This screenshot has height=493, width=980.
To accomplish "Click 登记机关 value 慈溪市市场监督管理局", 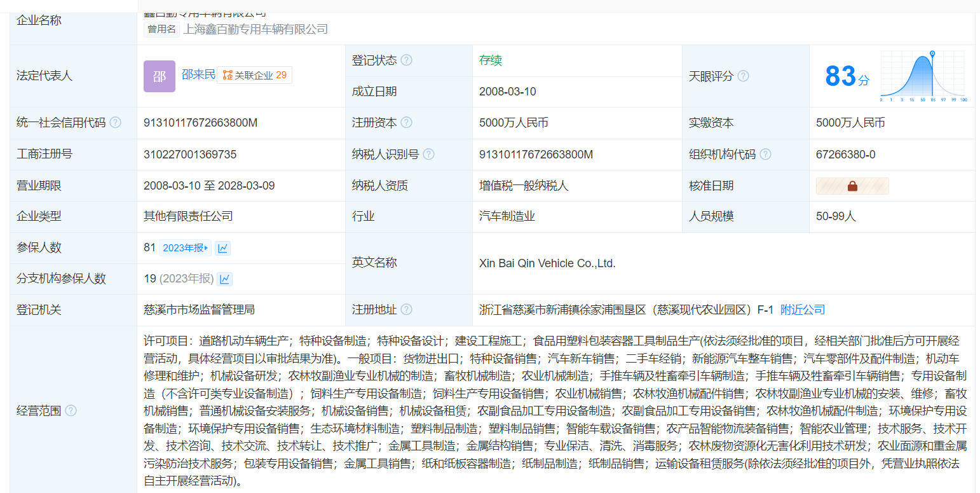I will [x=200, y=310].
